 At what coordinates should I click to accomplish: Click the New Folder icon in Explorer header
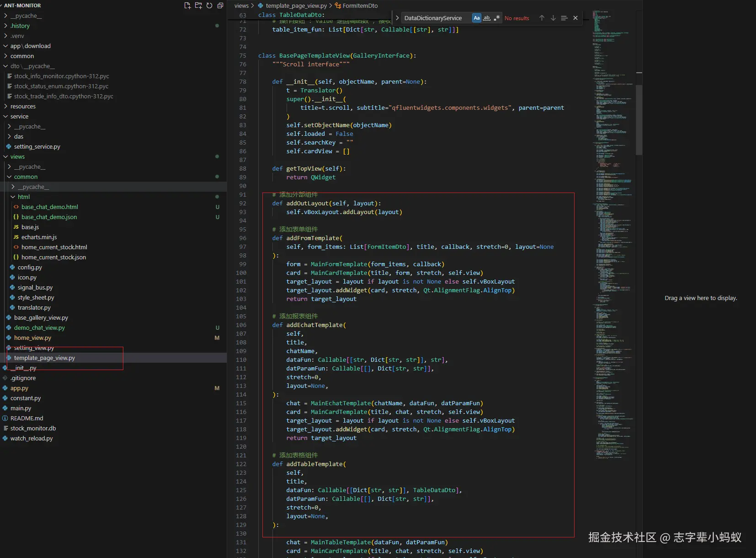(x=198, y=5)
